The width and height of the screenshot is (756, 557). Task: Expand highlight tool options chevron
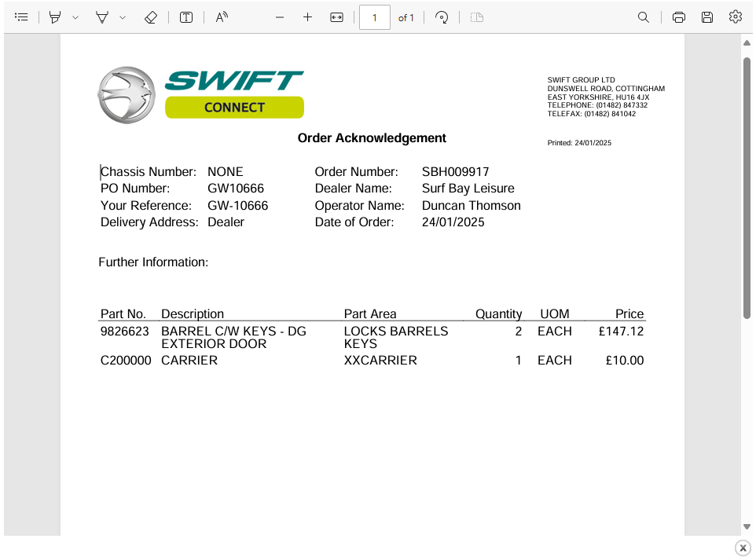75,18
